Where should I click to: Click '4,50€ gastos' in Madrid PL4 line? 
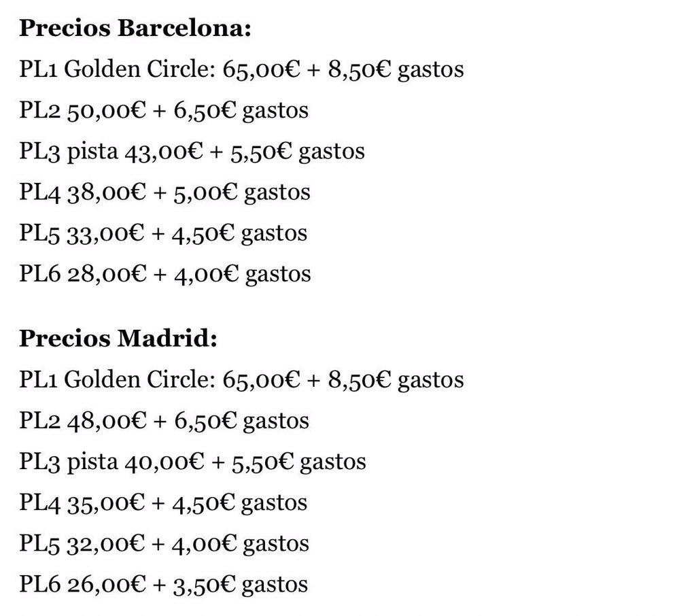click(x=240, y=502)
